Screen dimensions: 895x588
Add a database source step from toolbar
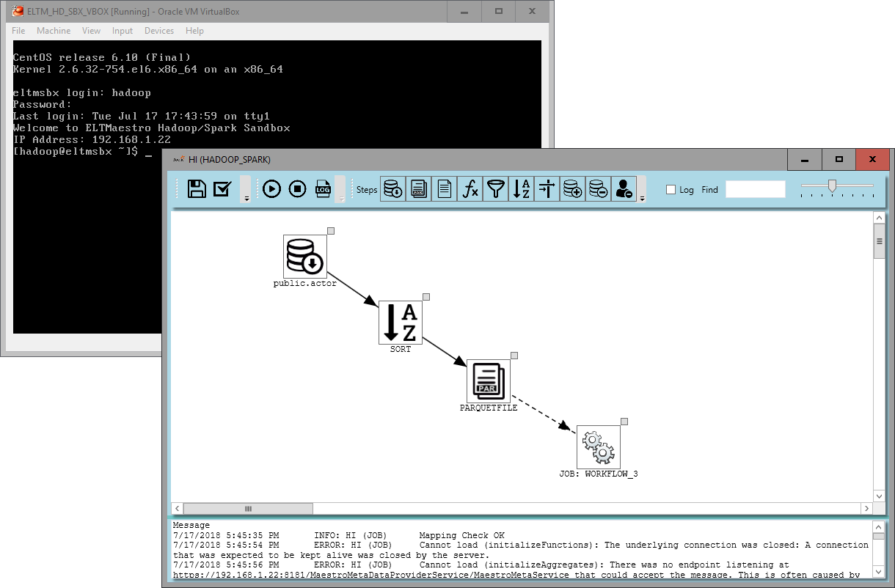point(393,189)
